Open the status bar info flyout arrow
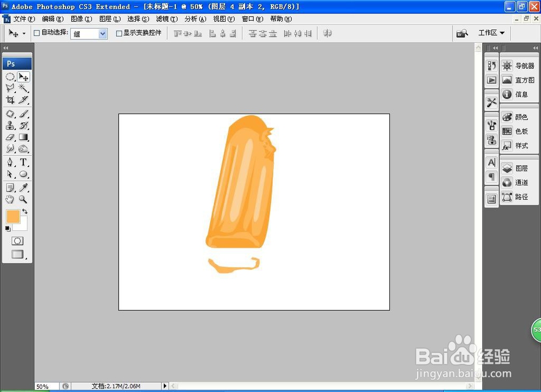The image size is (541, 392). pos(165,386)
